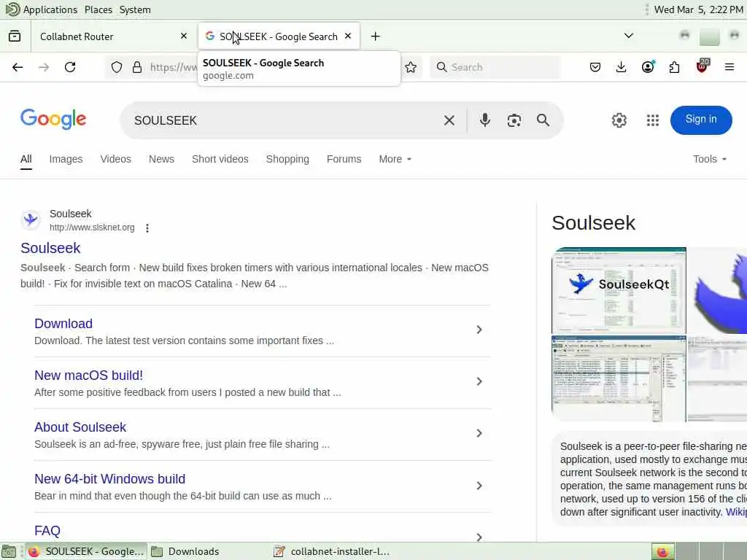
Task: Expand Download sitelink chevron
Action: [479, 330]
